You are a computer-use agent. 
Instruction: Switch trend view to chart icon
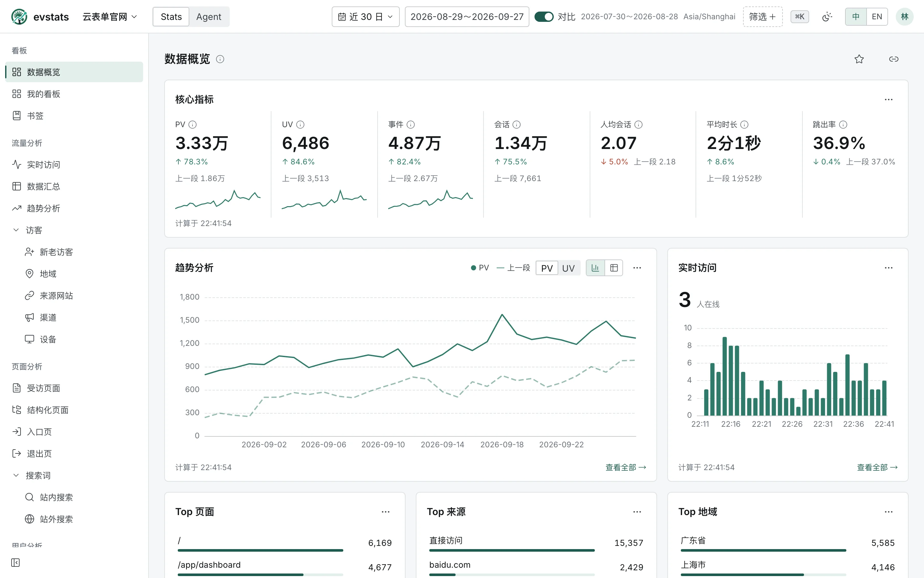tap(595, 268)
